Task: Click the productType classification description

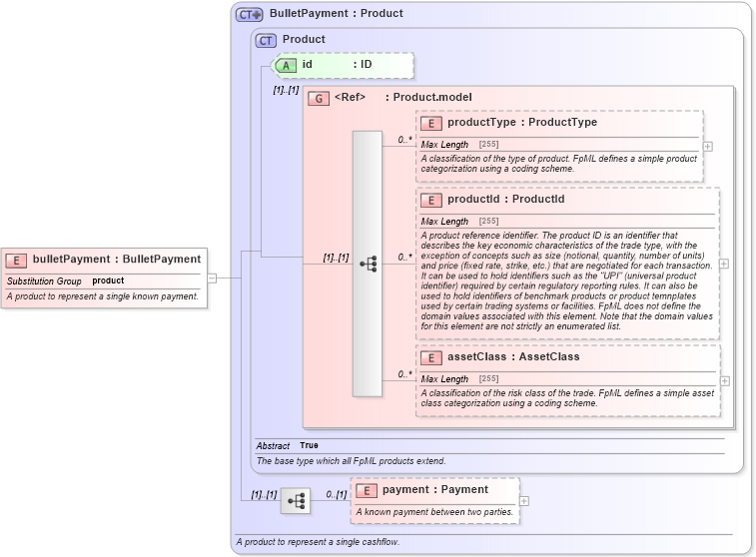Action: click(x=559, y=164)
